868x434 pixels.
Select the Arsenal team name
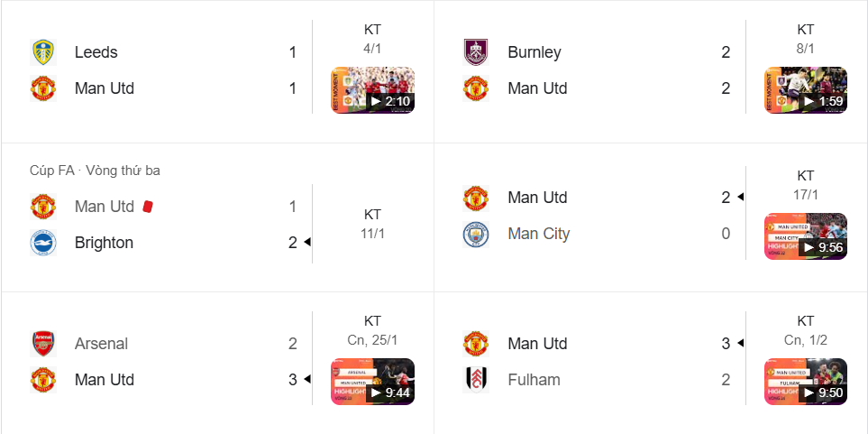click(x=101, y=344)
